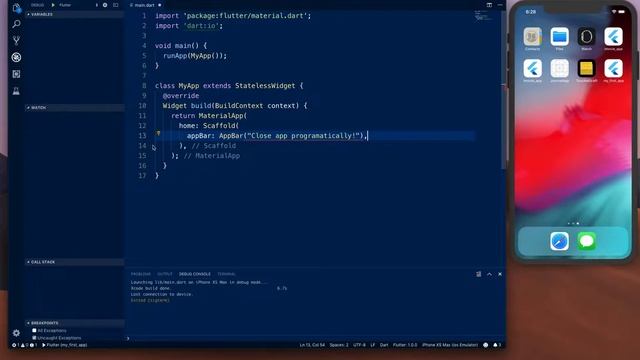This screenshot has height=360, width=640.
Task: Open Safari in the simulator dock
Action: click(559, 241)
